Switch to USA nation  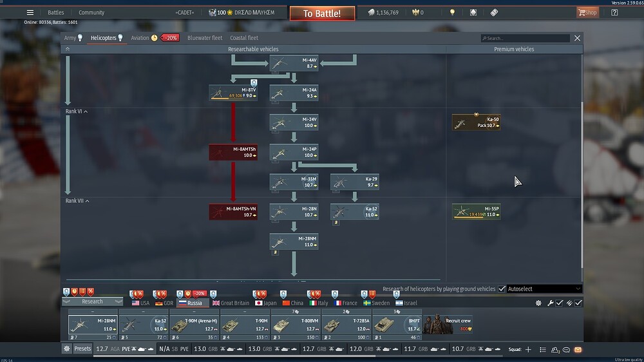click(x=140, y=303)
